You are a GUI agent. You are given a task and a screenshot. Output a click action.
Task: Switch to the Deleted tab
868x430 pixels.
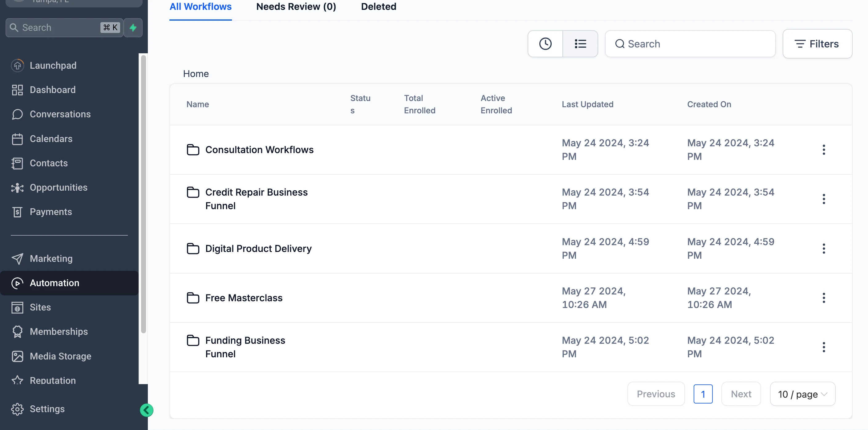click(x=378, y=7)
